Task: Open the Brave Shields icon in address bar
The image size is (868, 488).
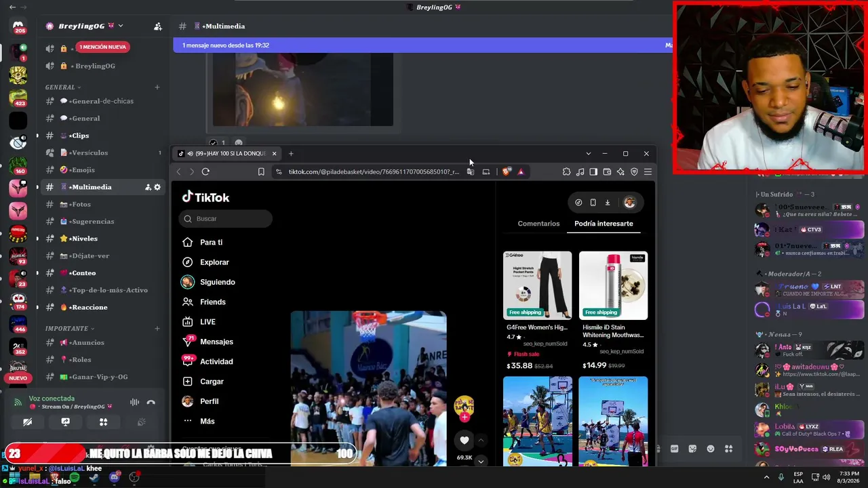Action: click(x=506, y=171)
